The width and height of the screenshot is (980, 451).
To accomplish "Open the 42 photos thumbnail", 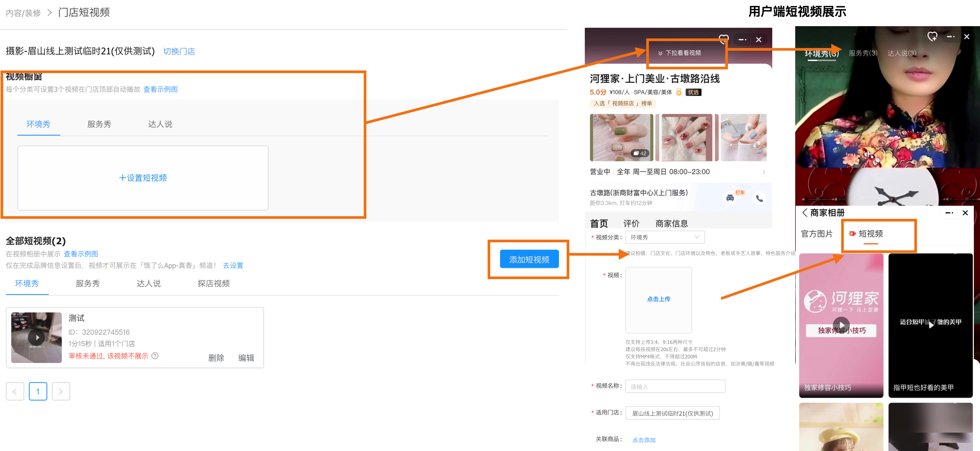I will point(621,137).
